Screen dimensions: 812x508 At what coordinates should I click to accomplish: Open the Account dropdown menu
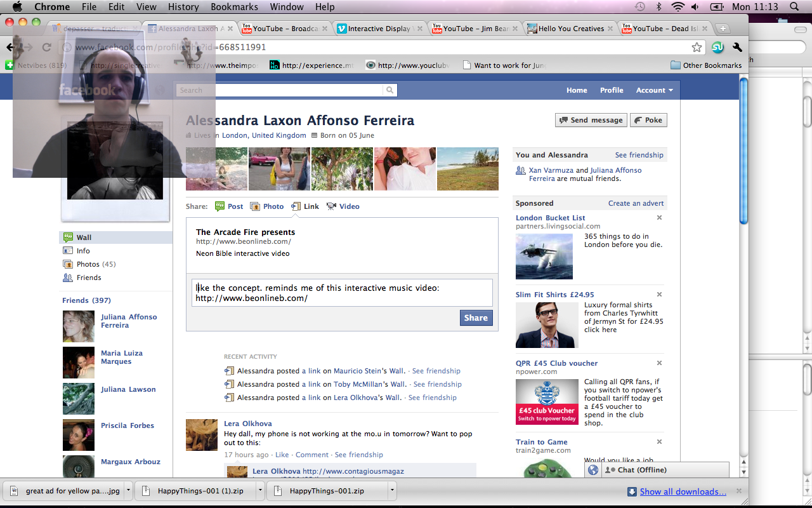pyautogui.click(x=654, y=90)
